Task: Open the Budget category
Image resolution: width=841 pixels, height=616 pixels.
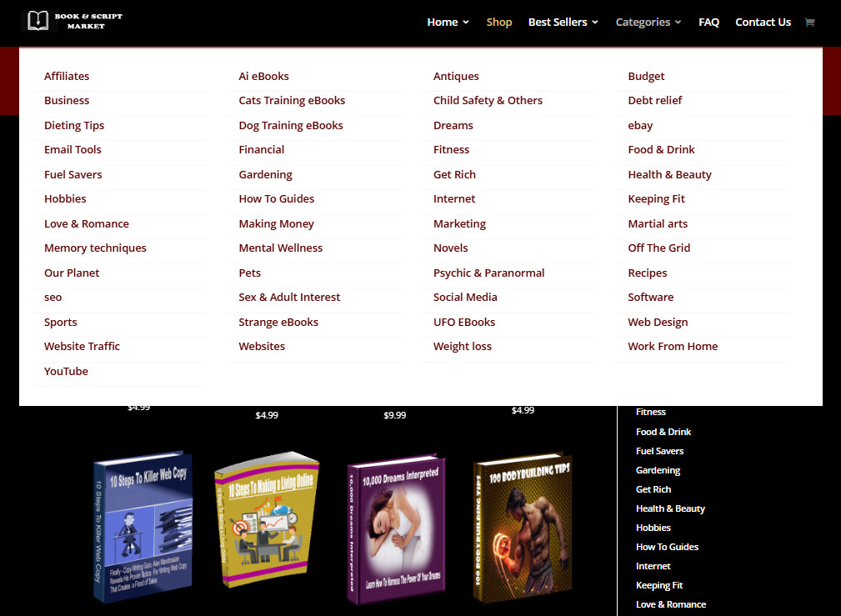Action: click(646, 76)
